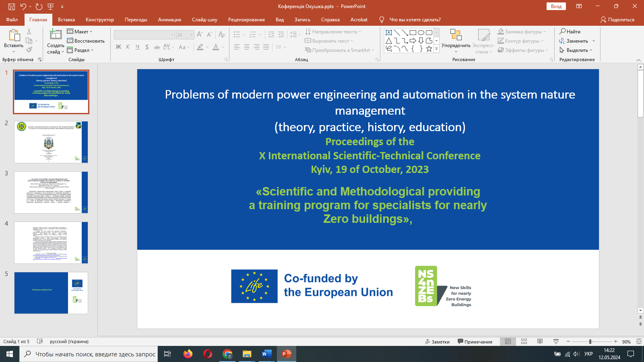Justify the text alignment
The width and height of the screenshot is (644, 362).
266,47
